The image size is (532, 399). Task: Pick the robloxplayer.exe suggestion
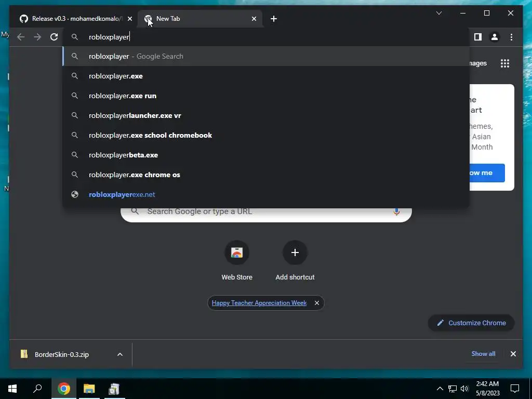coord(267,76)
